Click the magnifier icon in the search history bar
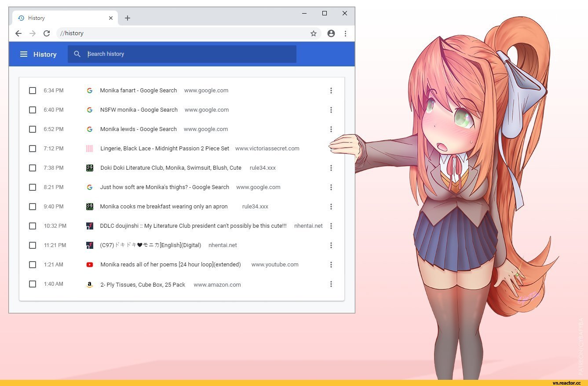Viewport: 588px width, 386px height. click(x=77, y=54)
